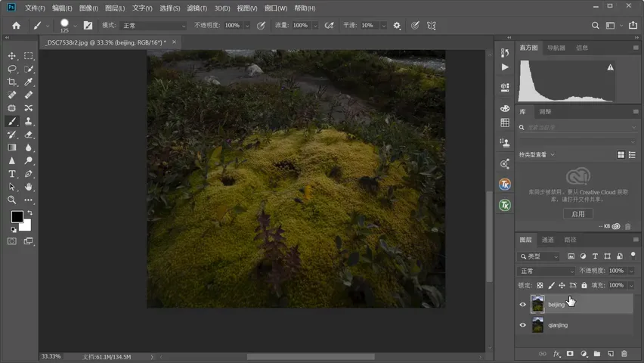644x363 pixels.
Task: Open the Clone Source panel icon
Action: [505, 143]
